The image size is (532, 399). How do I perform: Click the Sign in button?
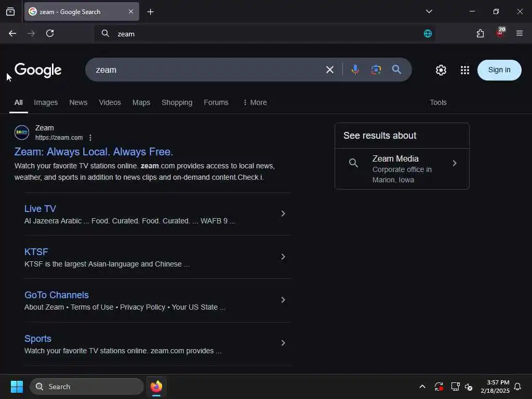499,70
